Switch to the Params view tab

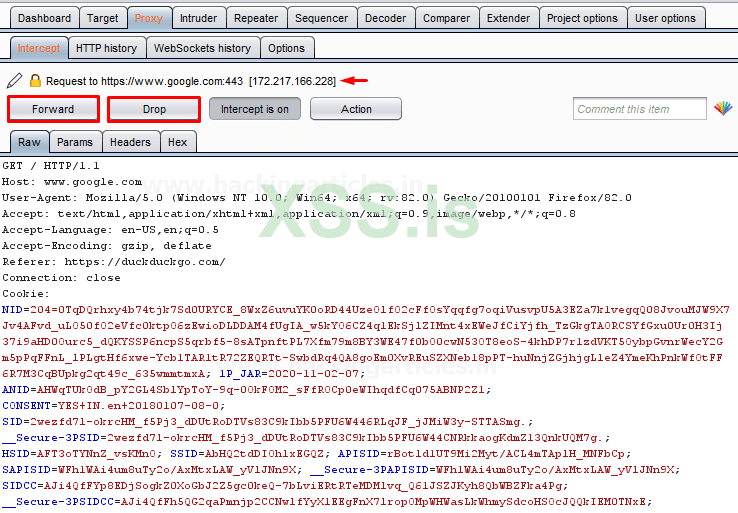[x=75, y=142]
